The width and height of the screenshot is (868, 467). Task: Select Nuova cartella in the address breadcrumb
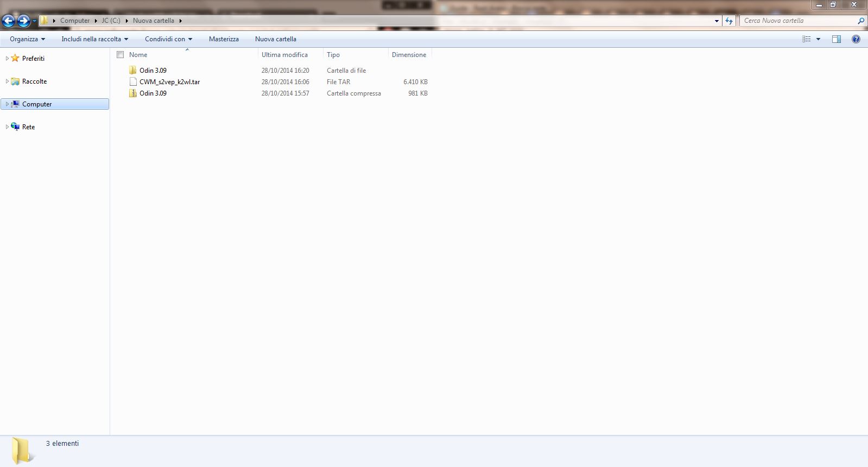click(x=154, y=21)
